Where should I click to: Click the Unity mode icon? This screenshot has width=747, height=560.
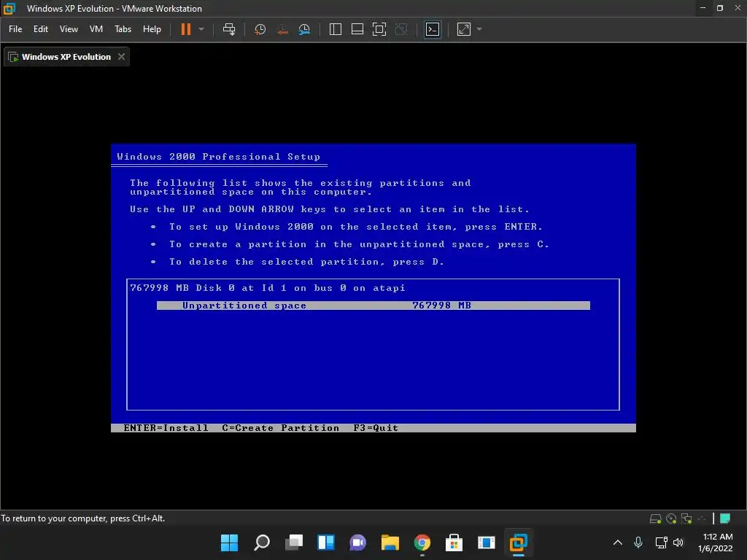[x=402, y=29]
